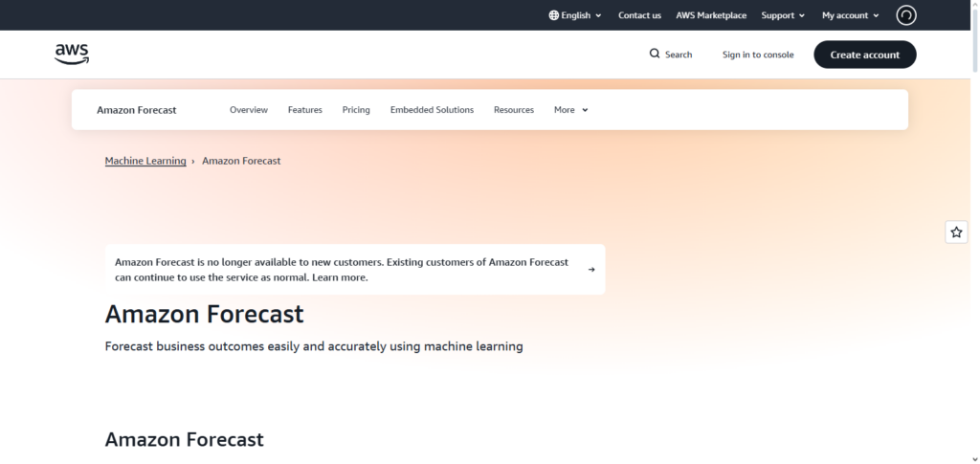
Task: Click Sign in to console
Action: click(x=758, y=55)
